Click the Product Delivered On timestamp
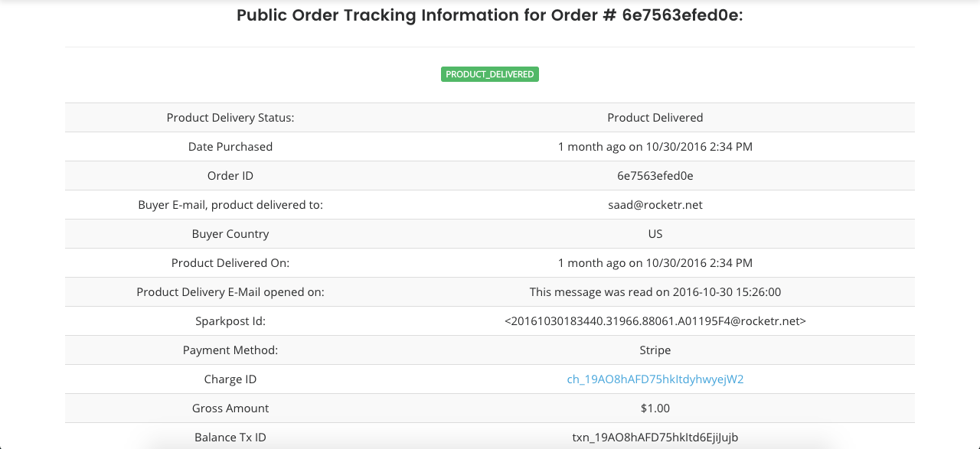Viewport: 980px width, 449px height. 655,263
